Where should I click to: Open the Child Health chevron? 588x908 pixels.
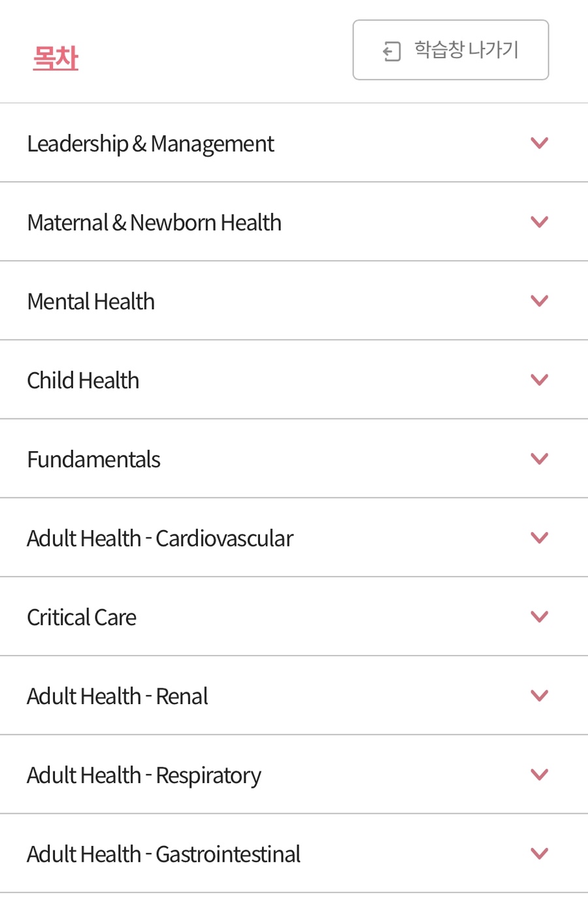tap(539, 380)
